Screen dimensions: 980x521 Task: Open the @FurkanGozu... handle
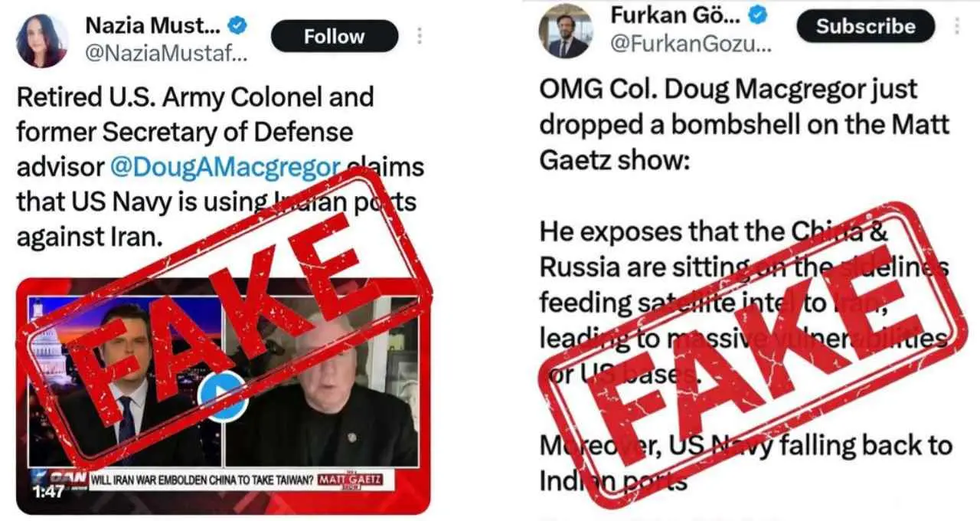(x=690, y=44)
